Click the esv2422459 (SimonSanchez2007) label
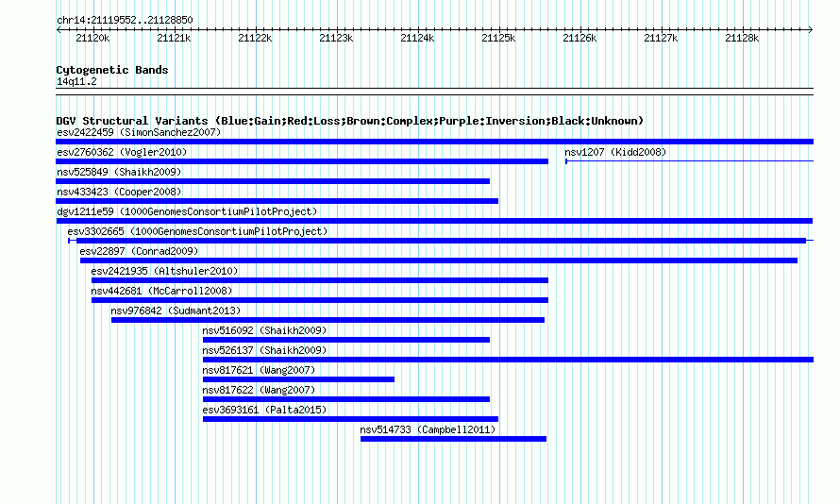 [x=139, y=132]
